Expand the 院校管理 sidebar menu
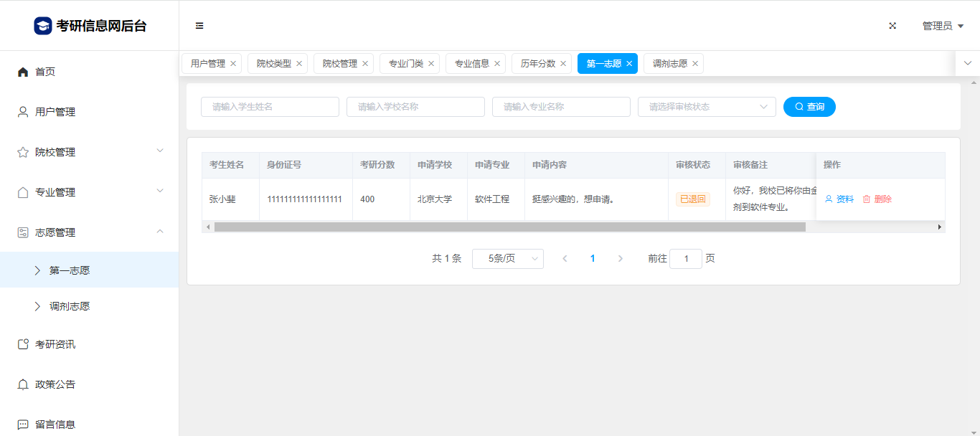980x436 pixels. coord(90,152)
